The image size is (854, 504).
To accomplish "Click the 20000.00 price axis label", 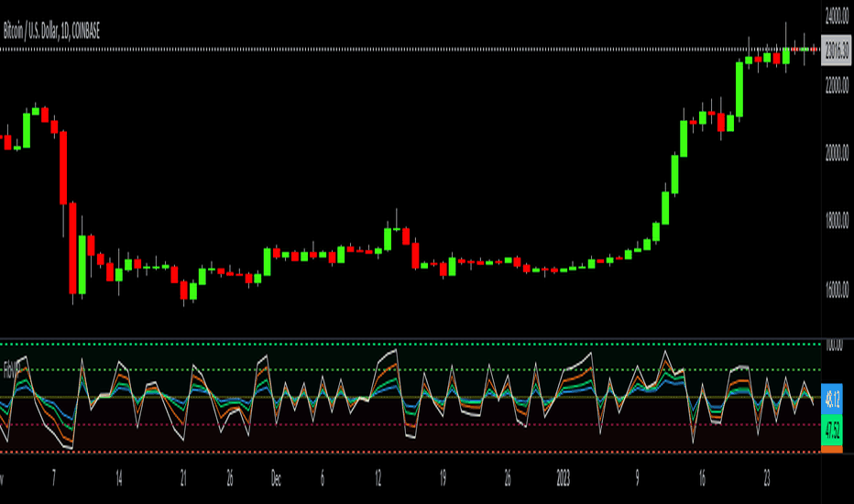I will [x=837, y=153].
